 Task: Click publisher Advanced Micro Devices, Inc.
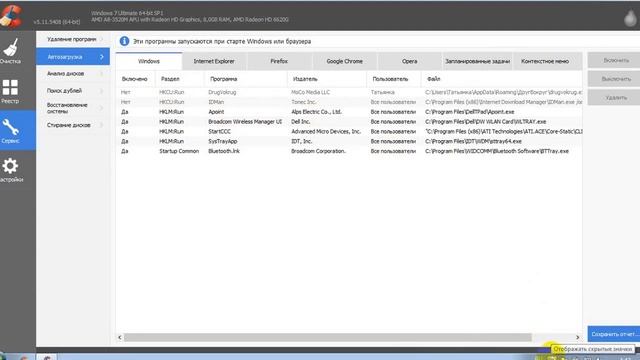pyautogui.click(x=326, y=131)
